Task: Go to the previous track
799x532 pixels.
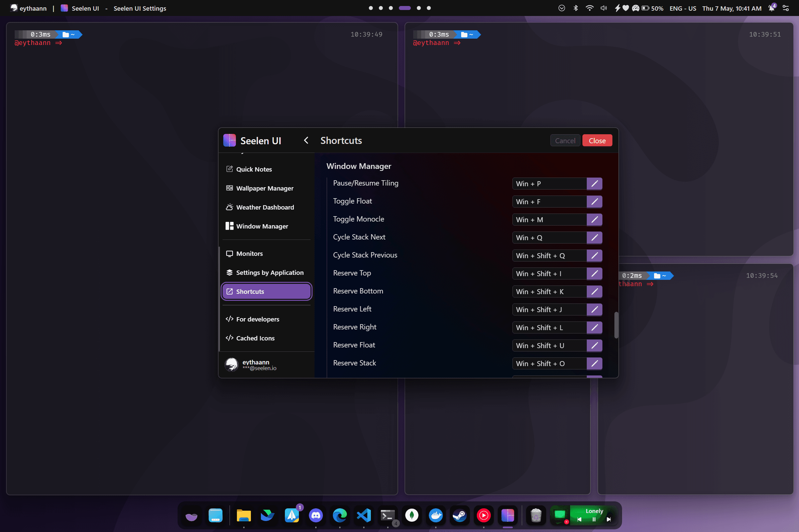Action: (x=579, y=519)
